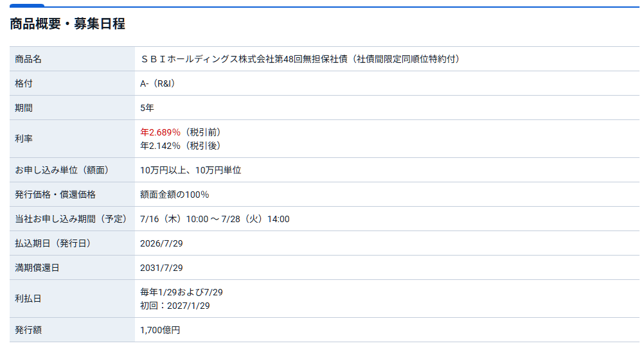Click the issue amount 1,700億円
Viewport: 644px width, 348px height.
[160, 330]
